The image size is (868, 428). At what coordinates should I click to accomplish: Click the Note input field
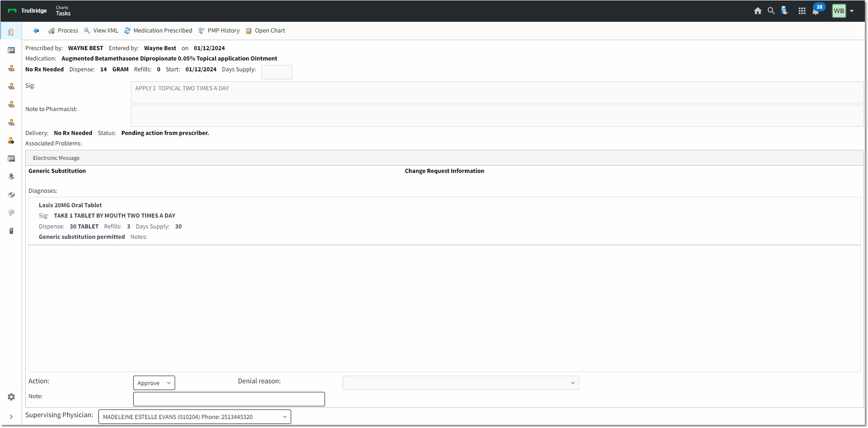tap(229, 399)
